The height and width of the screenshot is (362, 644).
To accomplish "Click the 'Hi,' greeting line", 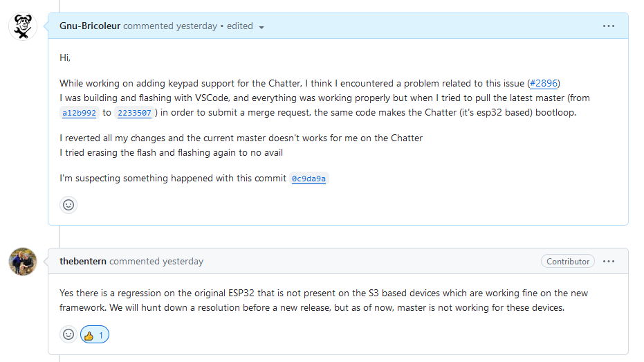I will [x=65, y=57].
